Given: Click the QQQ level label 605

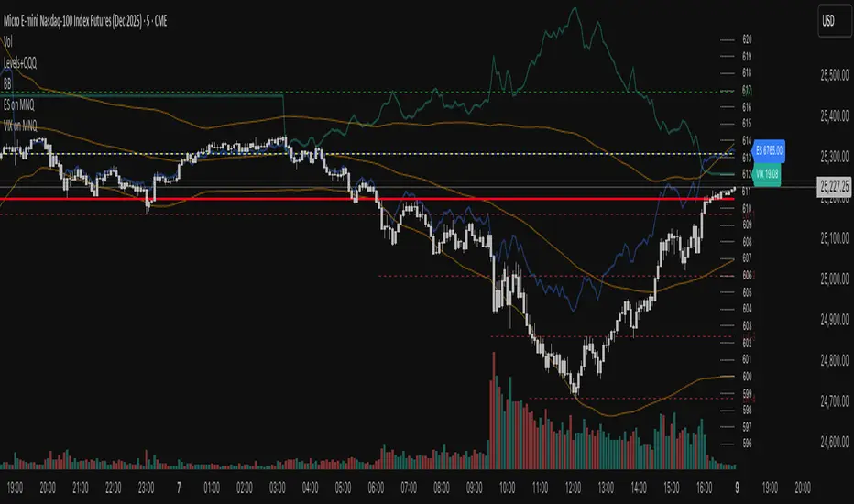Looking at the screenshot, I should point(747,292).
